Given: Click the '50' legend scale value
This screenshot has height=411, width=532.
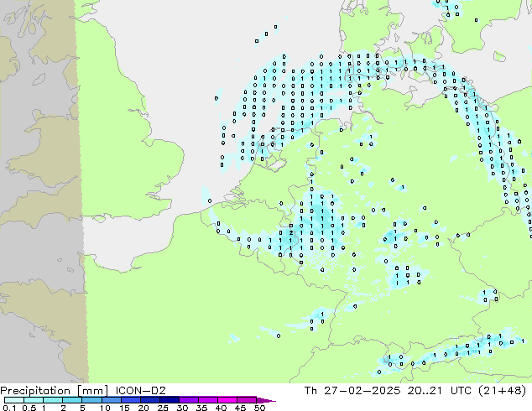Looking at the screenshot, I should point(259,408).
